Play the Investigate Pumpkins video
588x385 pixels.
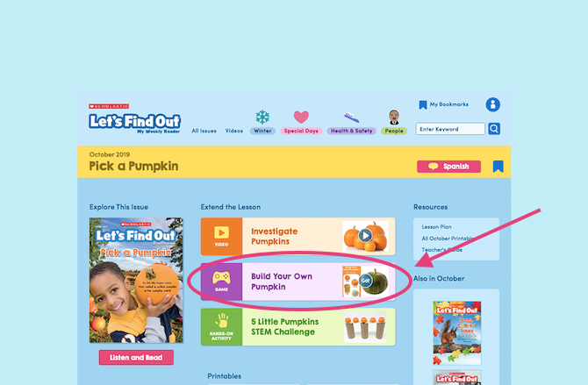coord(298,237)
